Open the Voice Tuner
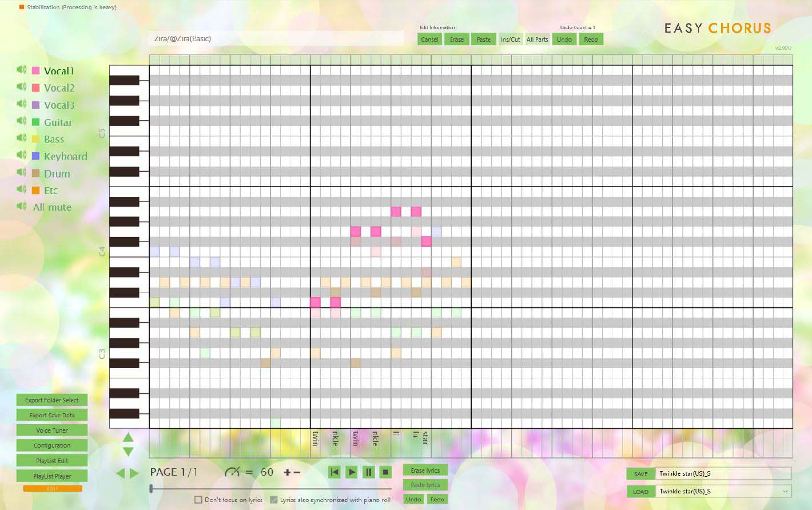The height and width of the screenshot is (510, 812). coord(51,430)
